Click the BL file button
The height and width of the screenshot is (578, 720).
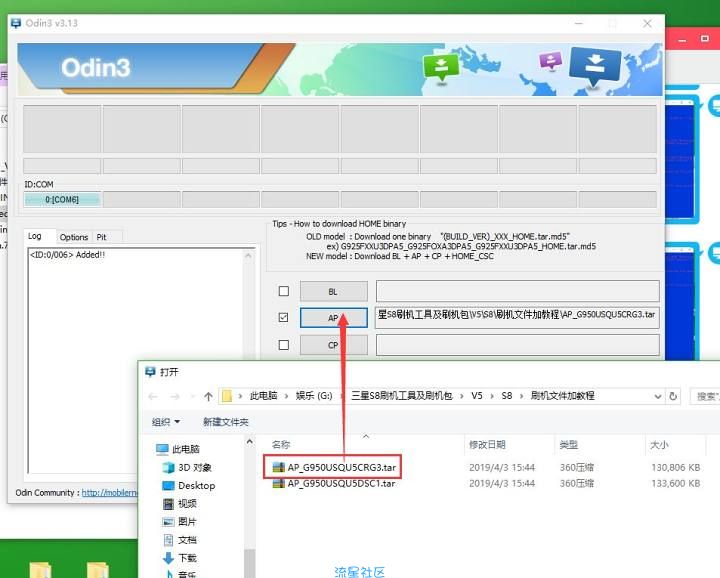pos(334,291)
